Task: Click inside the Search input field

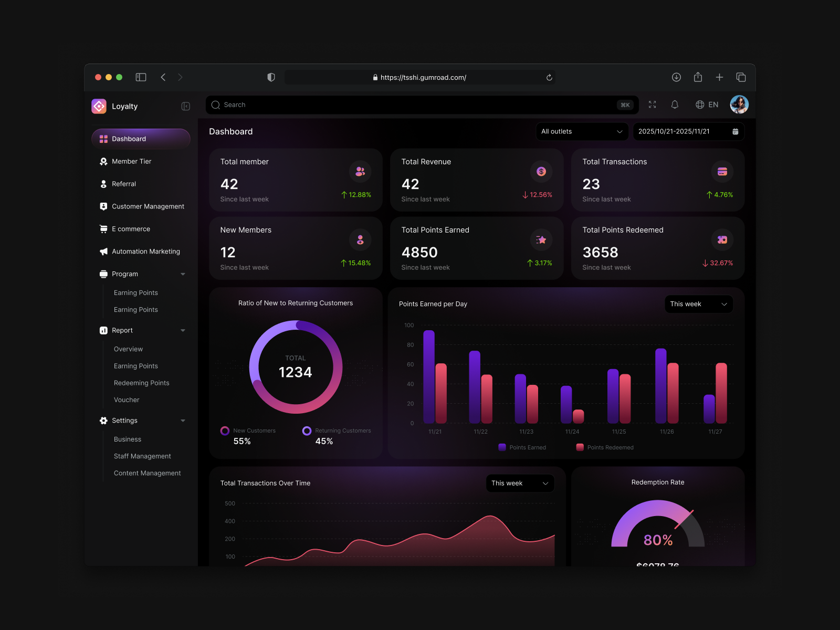Action: coord(367,104)
